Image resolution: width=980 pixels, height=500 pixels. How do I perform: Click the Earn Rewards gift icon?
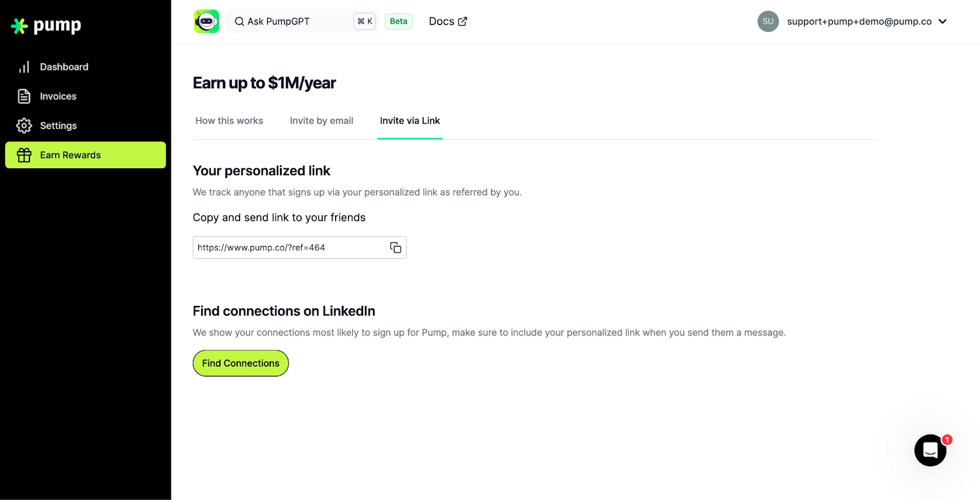[x=24, y=155]
